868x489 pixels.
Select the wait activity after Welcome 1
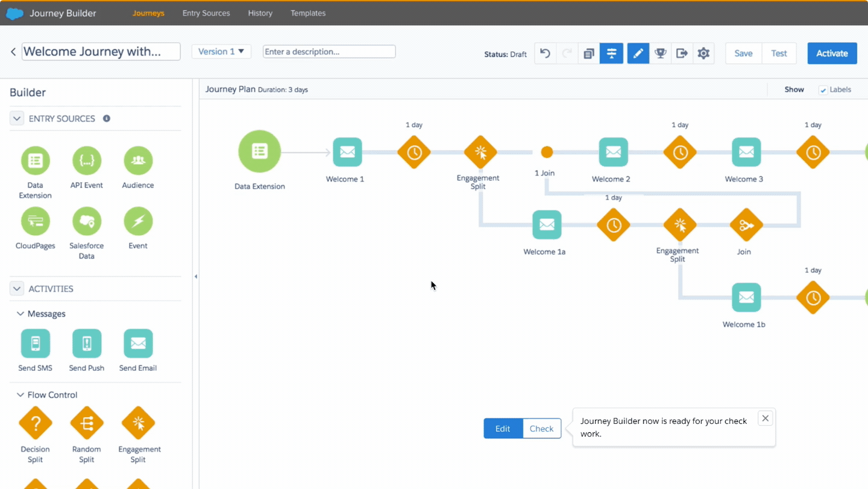(414, 153)
